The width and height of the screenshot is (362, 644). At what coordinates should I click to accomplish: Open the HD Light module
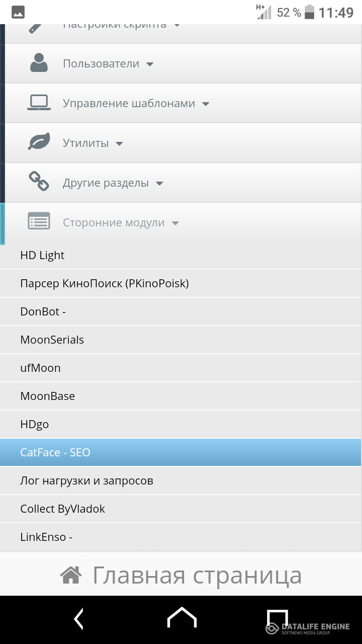[42, 255]
